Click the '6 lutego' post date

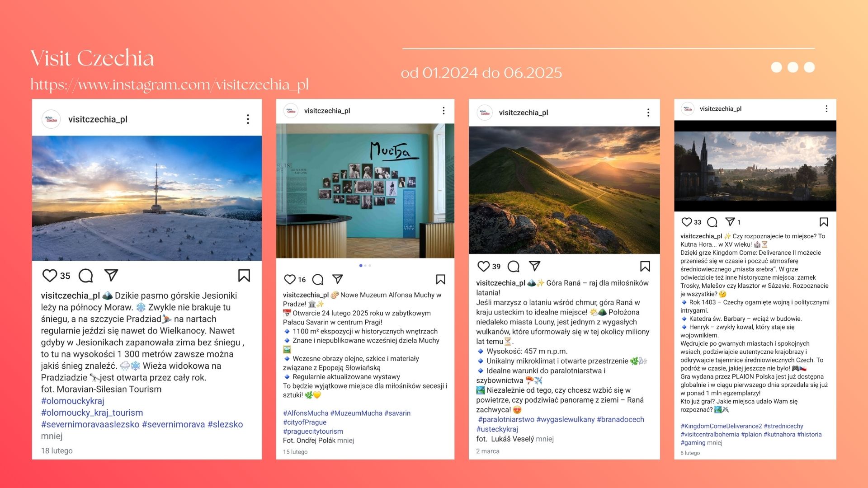[690, 453]
